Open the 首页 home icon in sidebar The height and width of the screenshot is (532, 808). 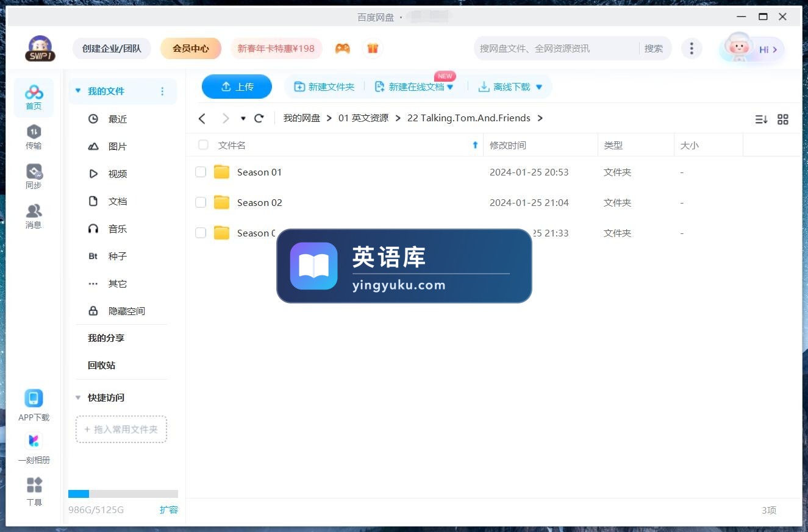point(34,98)
